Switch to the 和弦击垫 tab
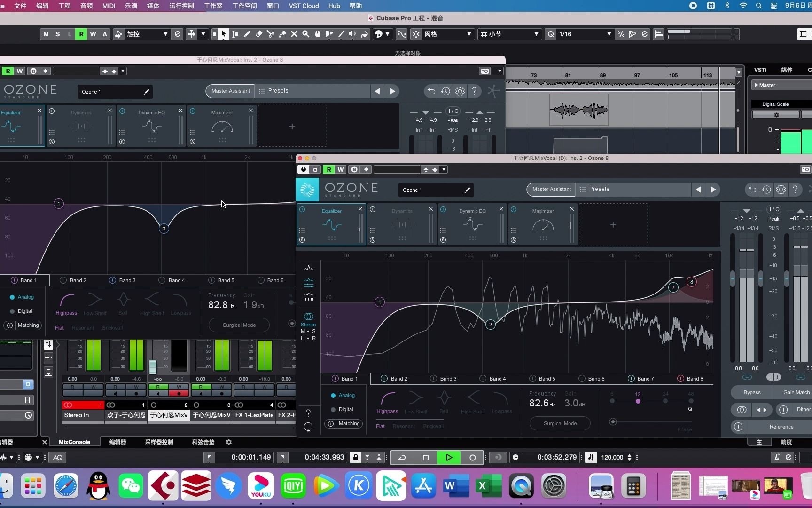812x508 pixels. tap(203, 442)
